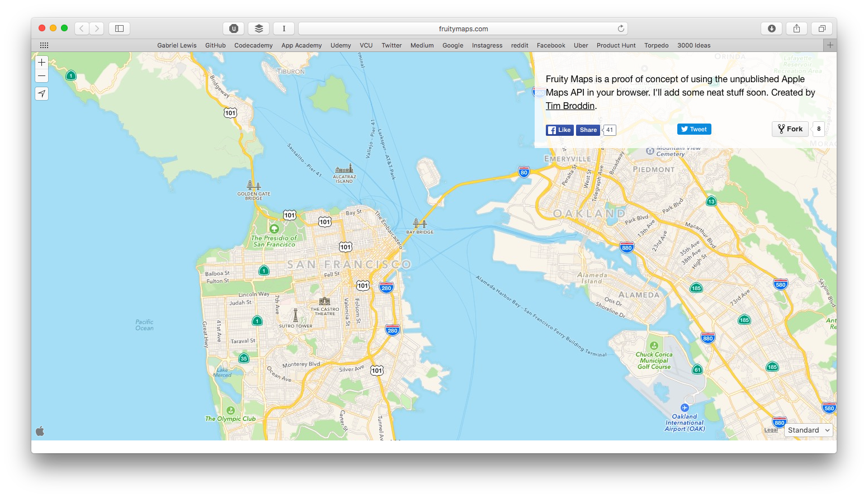The width and height of the screenshot is (868, 498).
Task: Click the Apple logo on the map
Action: tap(40, 431)
